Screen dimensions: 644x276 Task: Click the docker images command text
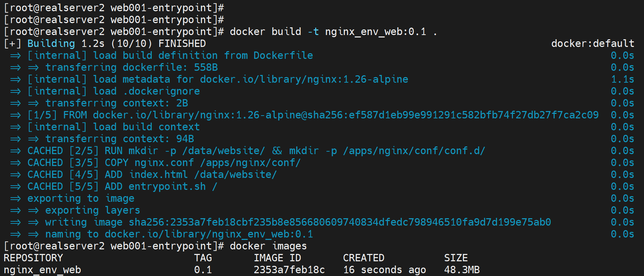click(x=268, y=246)
